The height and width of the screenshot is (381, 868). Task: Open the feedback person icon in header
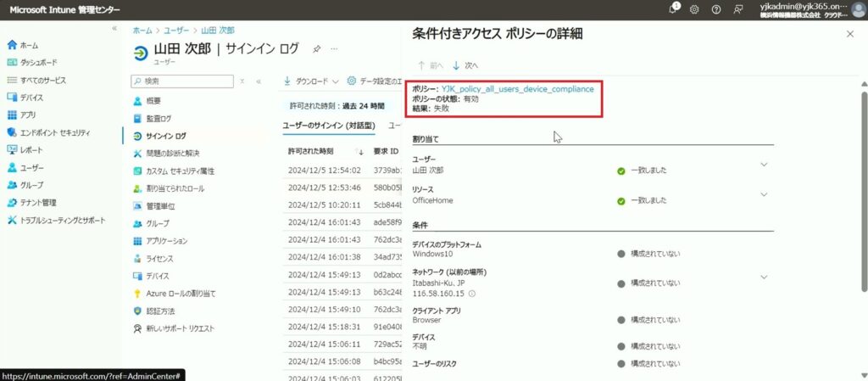738,10
